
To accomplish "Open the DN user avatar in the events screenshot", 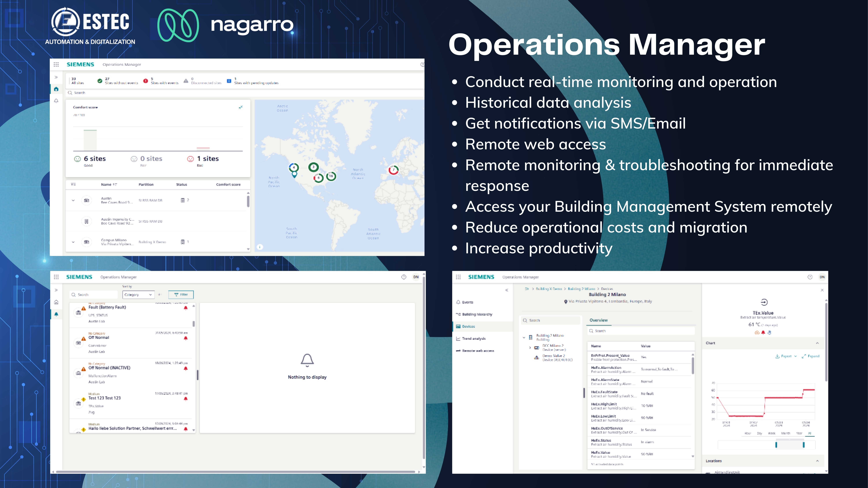I will click(416, 277).
